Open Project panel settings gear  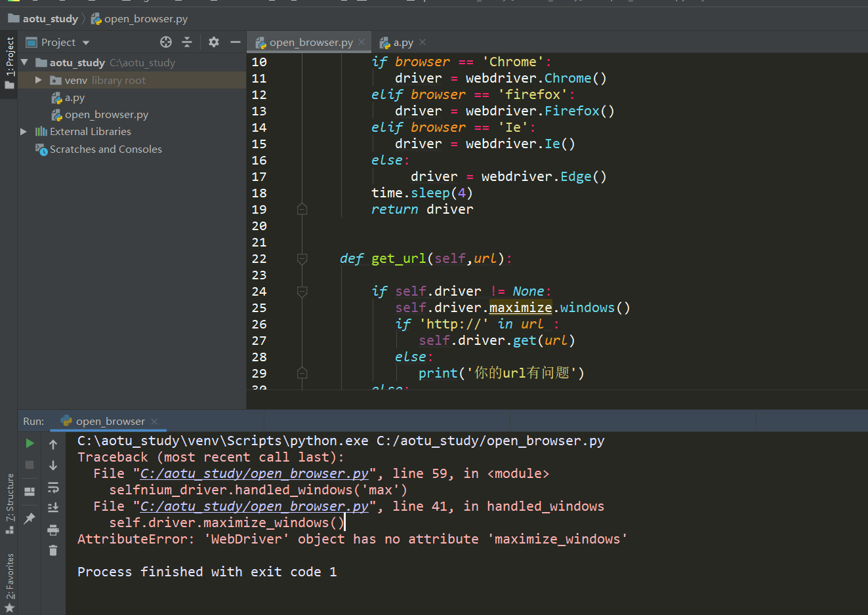point(214,42)
